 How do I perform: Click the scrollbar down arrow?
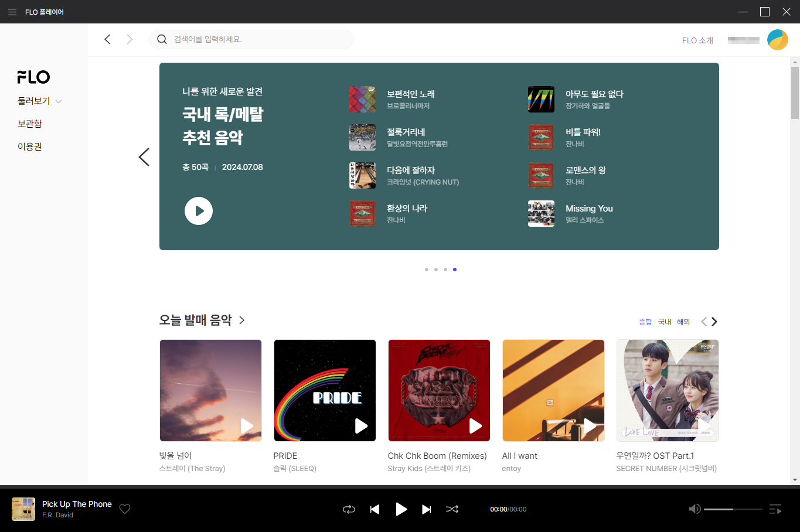795,480
